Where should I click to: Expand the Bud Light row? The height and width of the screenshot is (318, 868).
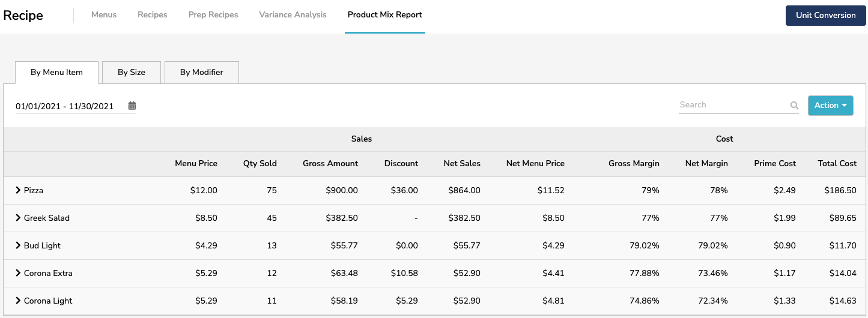coord(18,245)
